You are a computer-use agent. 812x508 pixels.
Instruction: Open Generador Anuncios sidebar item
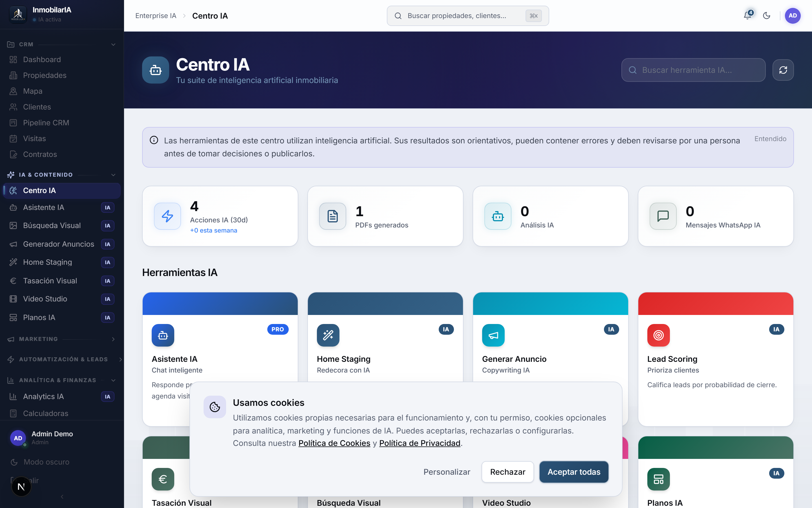point(62,244)
